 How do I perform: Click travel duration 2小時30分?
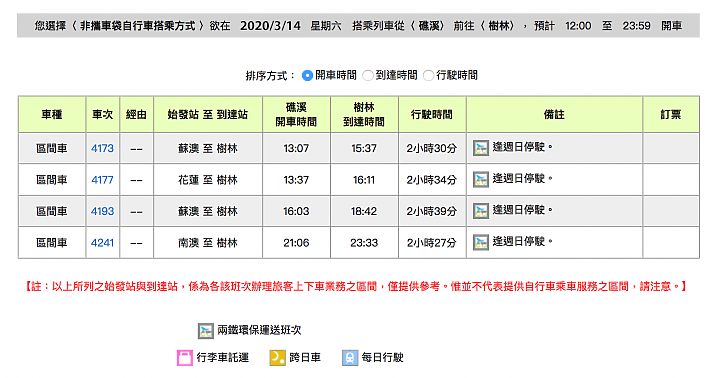432,148
